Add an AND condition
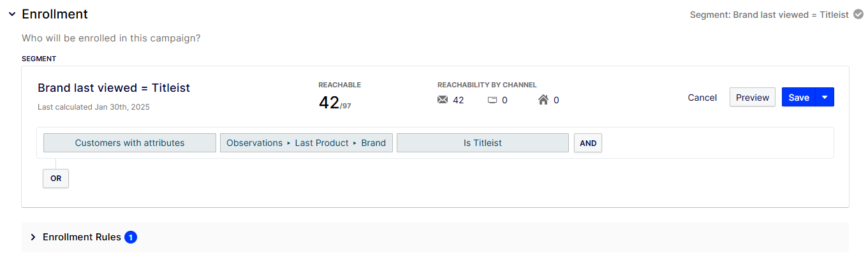Viewport: 868px width, 262px height. 588,143
